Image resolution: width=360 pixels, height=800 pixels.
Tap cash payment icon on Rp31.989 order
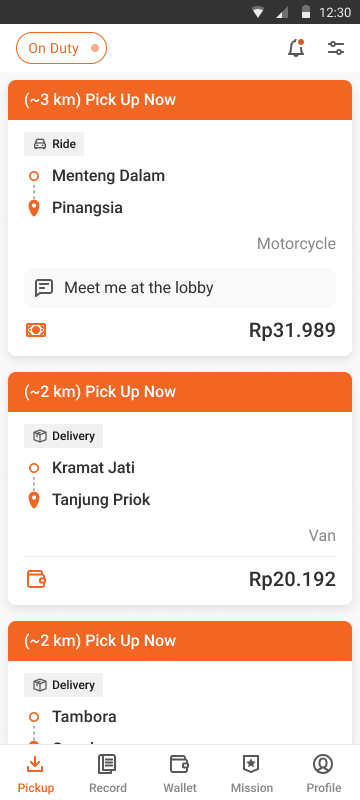(36, 330)
